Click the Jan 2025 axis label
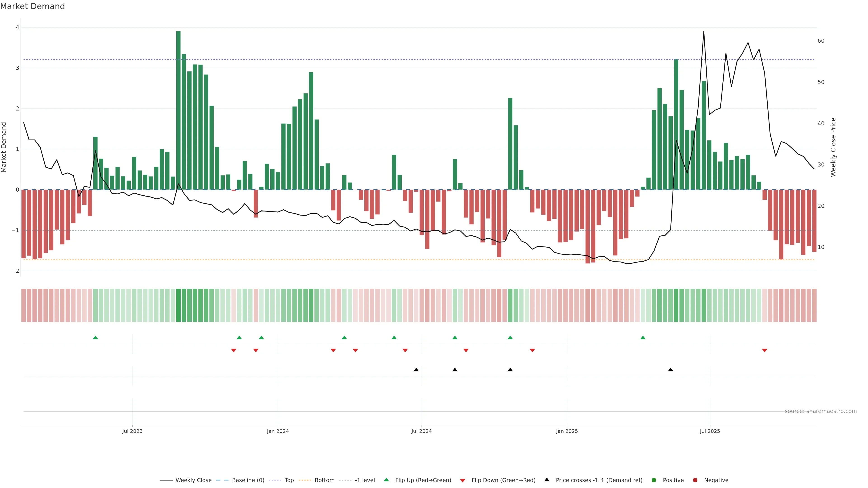The image size is (868, 488). [567, 431]
